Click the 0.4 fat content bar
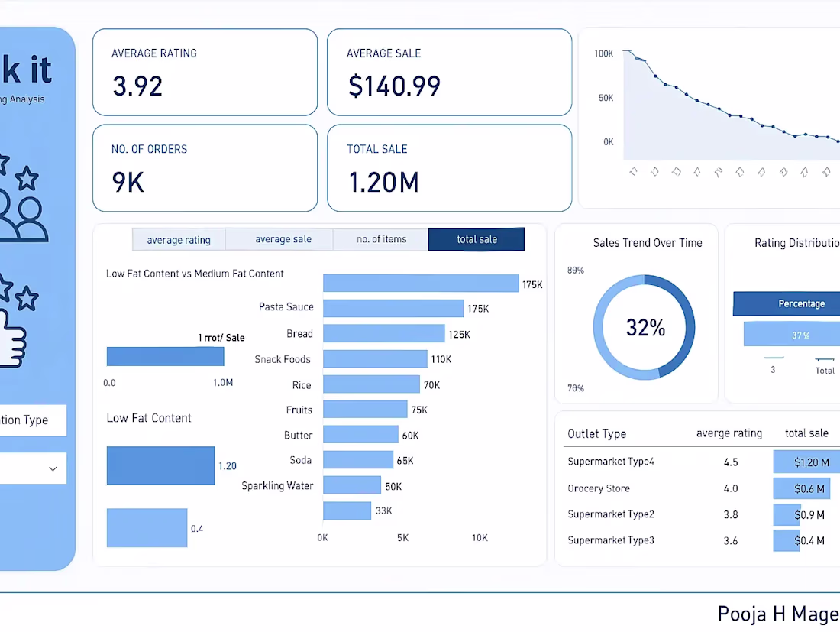 click(x=147, y=527)
